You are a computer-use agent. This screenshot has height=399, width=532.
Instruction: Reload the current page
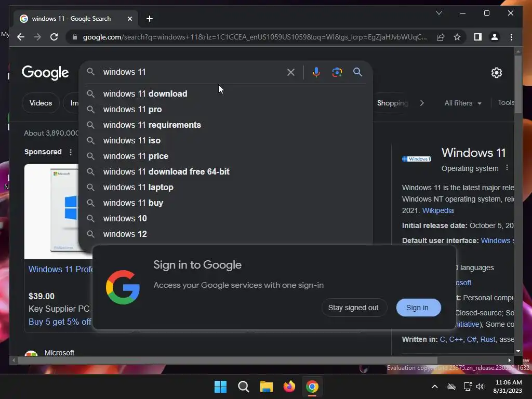click(x=54, y=37)
